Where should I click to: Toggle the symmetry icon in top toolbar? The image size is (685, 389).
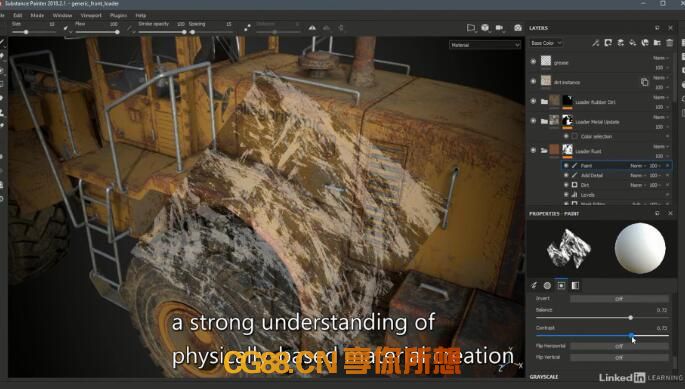click(x=312, y=28)
